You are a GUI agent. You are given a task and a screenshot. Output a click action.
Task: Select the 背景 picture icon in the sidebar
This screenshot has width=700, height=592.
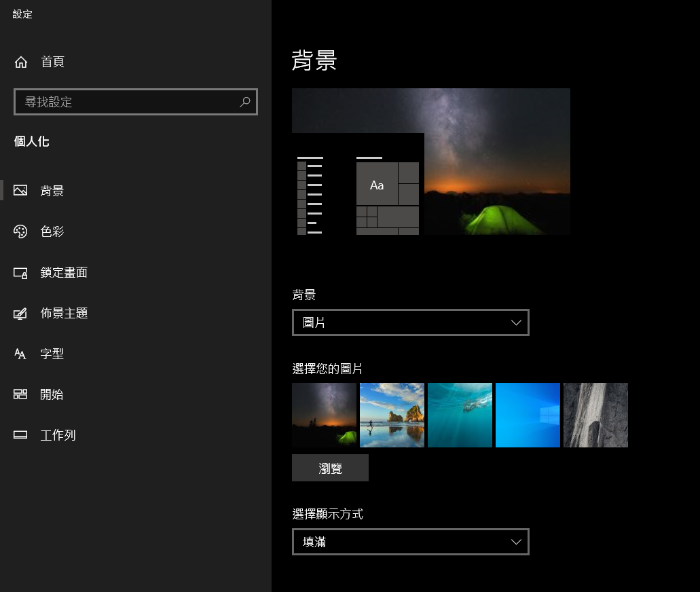(20, 191)
